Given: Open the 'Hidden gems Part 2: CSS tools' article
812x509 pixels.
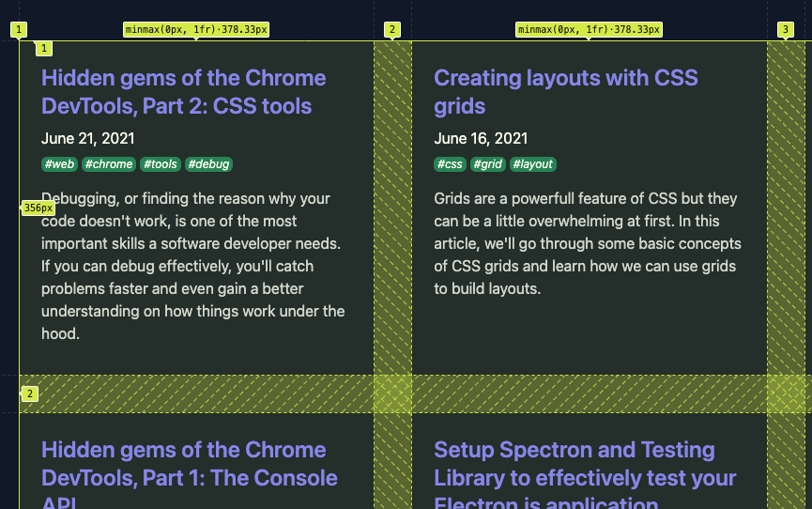Looking at the screenshot, I should tap(183, 92).
